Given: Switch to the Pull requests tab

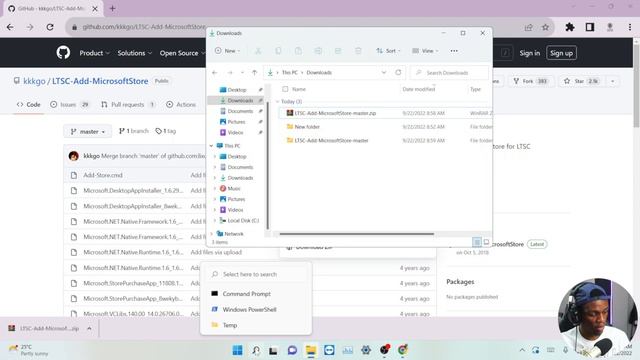Looking at the screenshot, I should [x=128, y=104].
